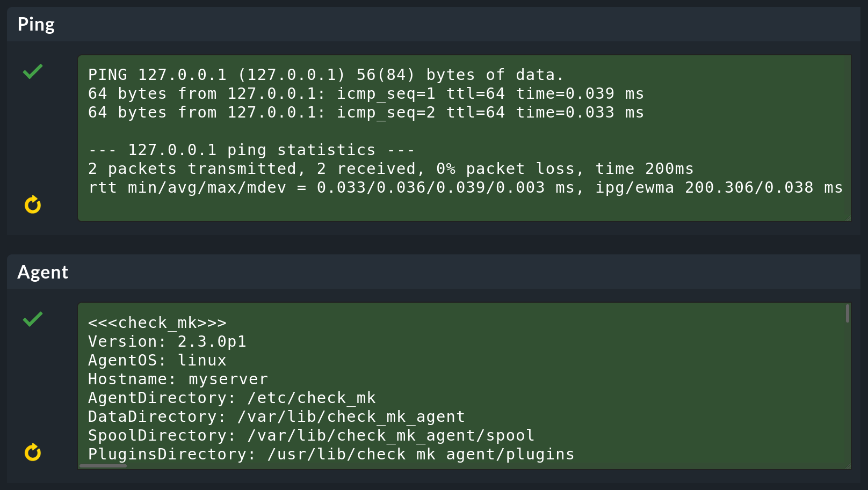Click the "rtt min/avg/max/mdev" line

[466, 187]
